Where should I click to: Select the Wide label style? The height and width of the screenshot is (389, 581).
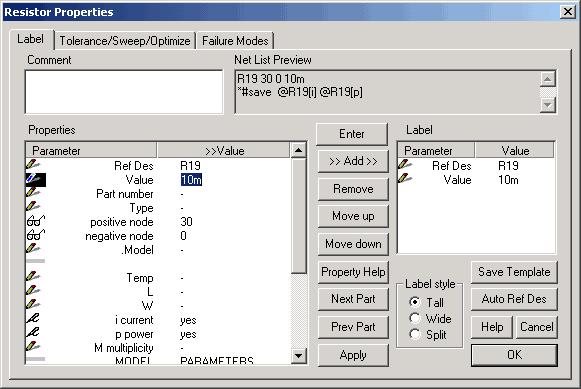415,318
